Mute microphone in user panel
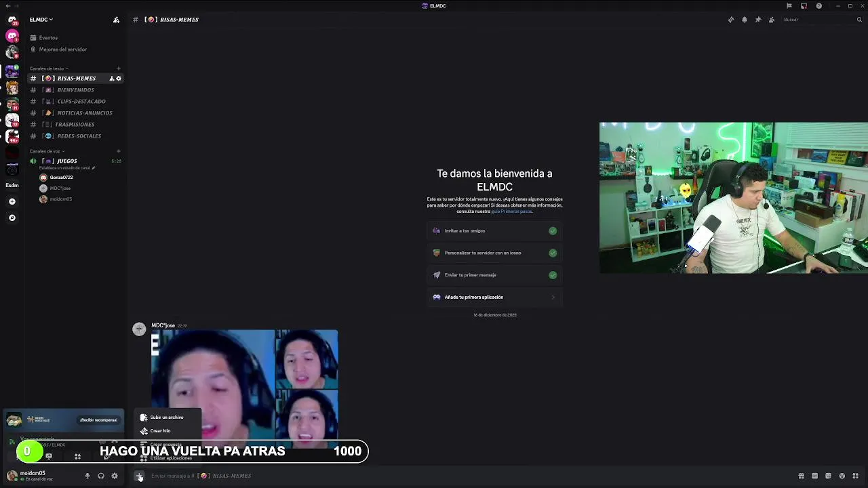 (x=87, y=476)
